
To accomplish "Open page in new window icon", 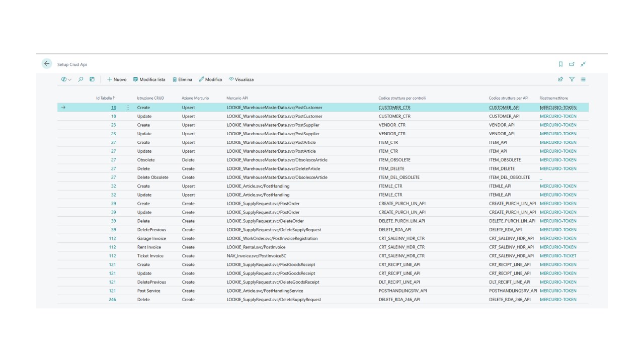I will pyautogui.click(x=572, y=64).
